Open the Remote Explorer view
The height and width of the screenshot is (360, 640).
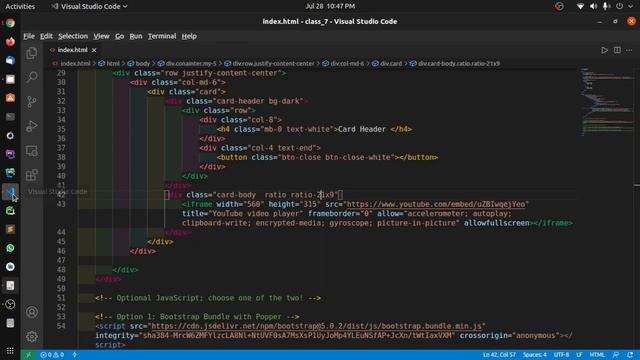(32, 151)
